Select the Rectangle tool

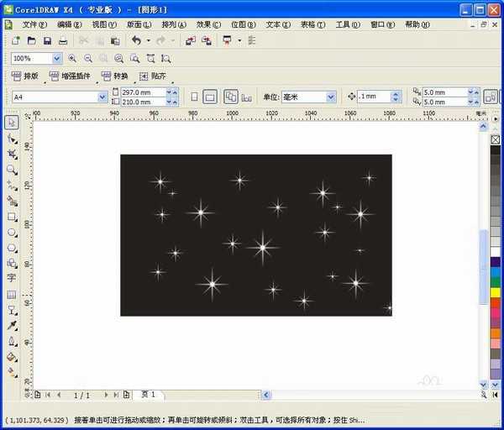click(12, 216)
